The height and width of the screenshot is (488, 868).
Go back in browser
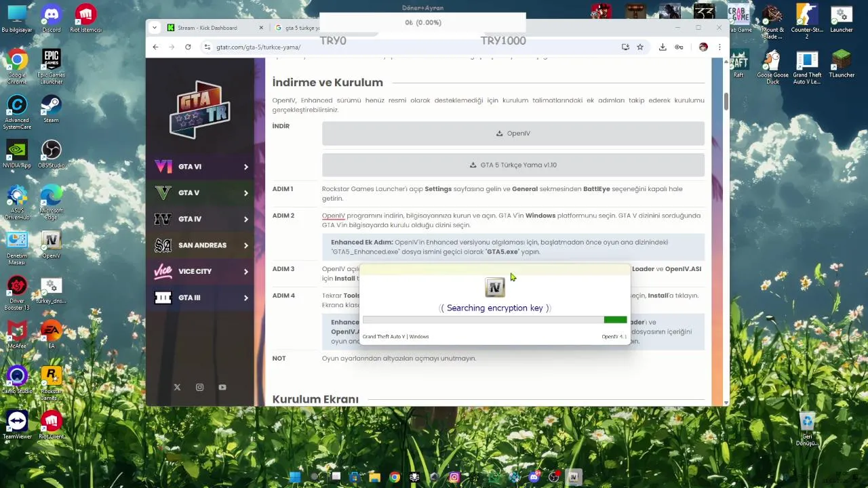click(155, 47)
